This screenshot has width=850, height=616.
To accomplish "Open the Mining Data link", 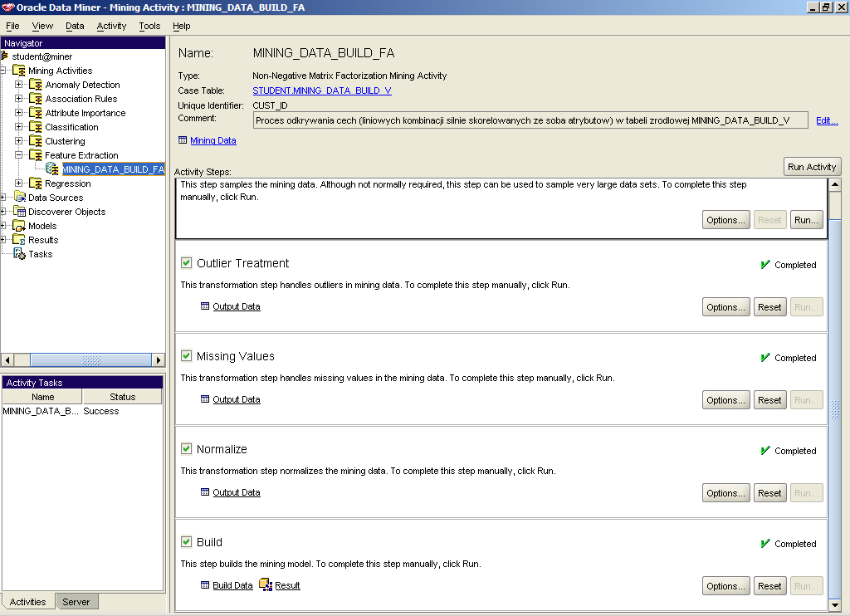I will 213,140.
